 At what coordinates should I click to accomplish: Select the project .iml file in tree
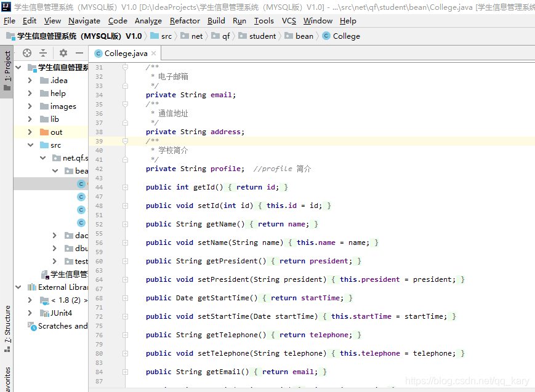[x=64, y=274]
